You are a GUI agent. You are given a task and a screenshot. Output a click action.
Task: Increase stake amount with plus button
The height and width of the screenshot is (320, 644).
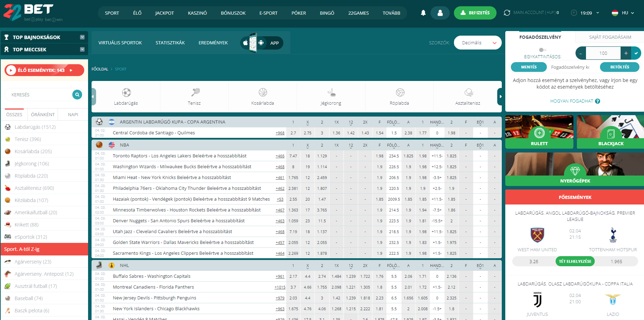(626, 53)
